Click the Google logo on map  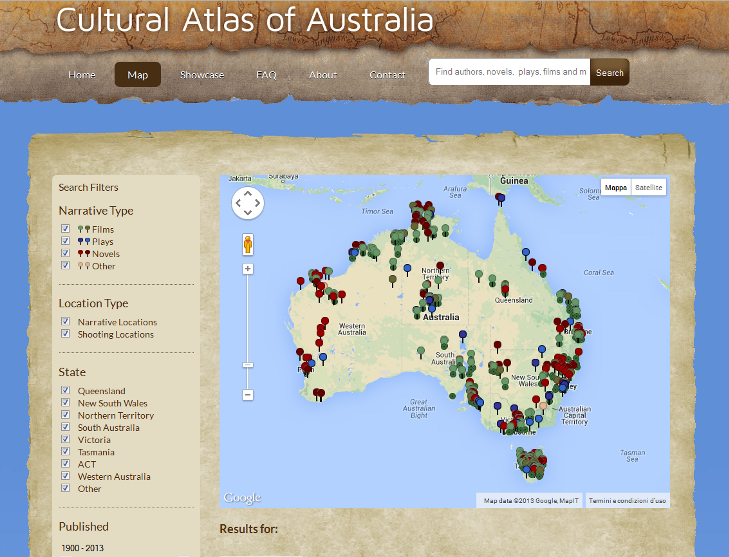tap(242, 498)
